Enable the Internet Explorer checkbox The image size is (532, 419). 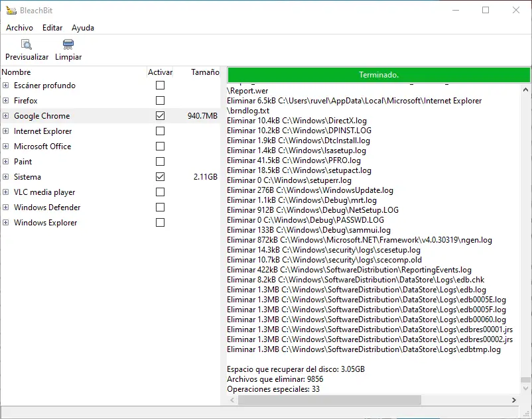[x=160, y=131]
